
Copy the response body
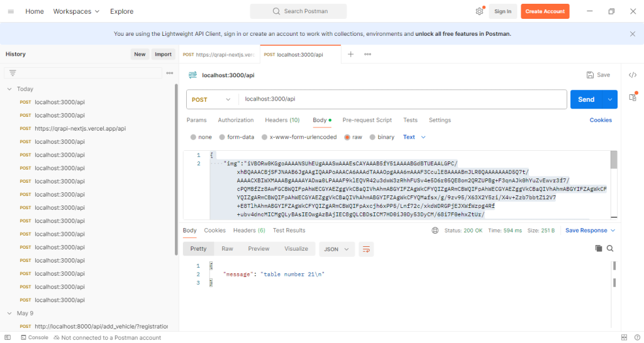click(599, 248)
